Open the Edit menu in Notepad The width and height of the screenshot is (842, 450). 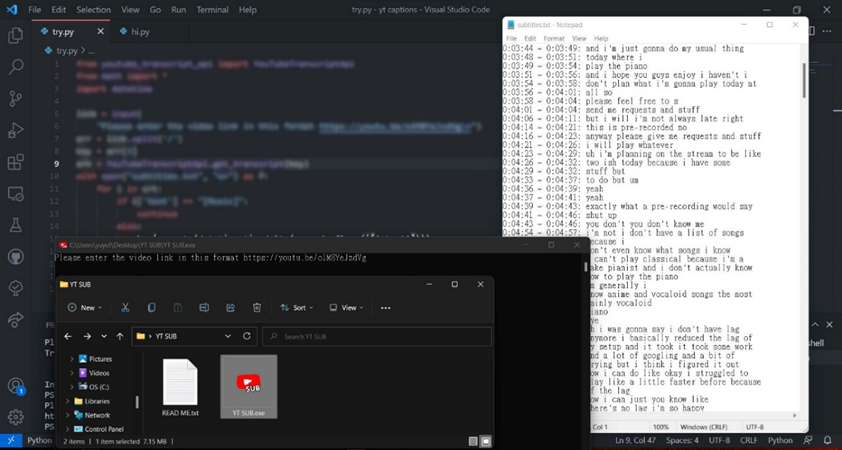tap(530, 38)
